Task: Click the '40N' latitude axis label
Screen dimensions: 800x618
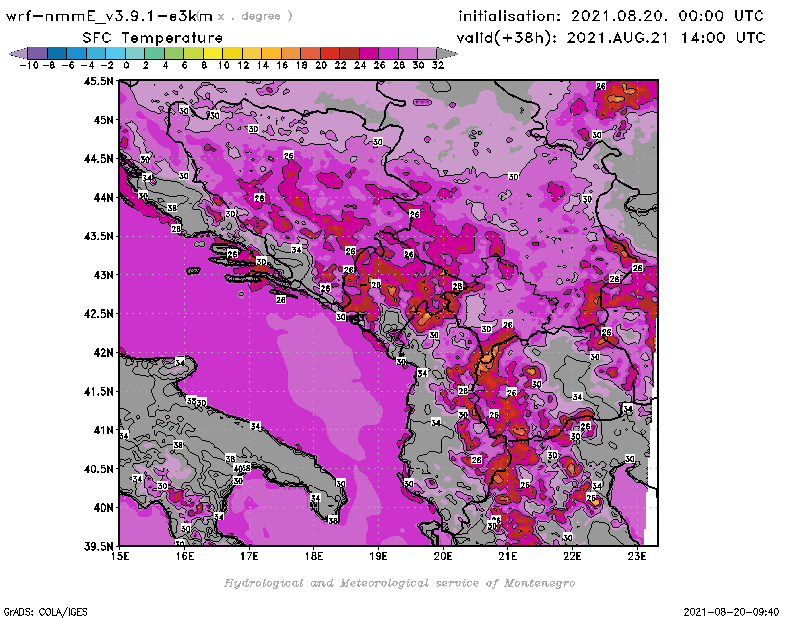Action: pos(103,508)
